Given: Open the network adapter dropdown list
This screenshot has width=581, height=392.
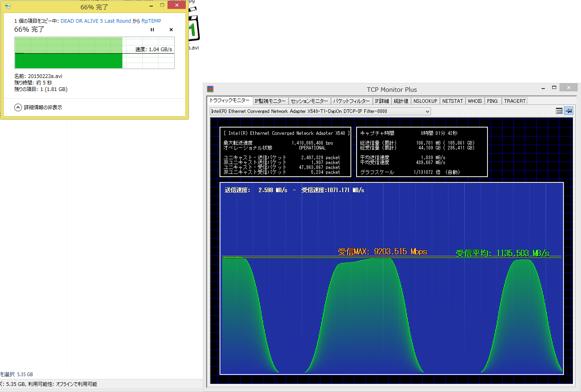Looking at the screenshot, I should 427,111.
